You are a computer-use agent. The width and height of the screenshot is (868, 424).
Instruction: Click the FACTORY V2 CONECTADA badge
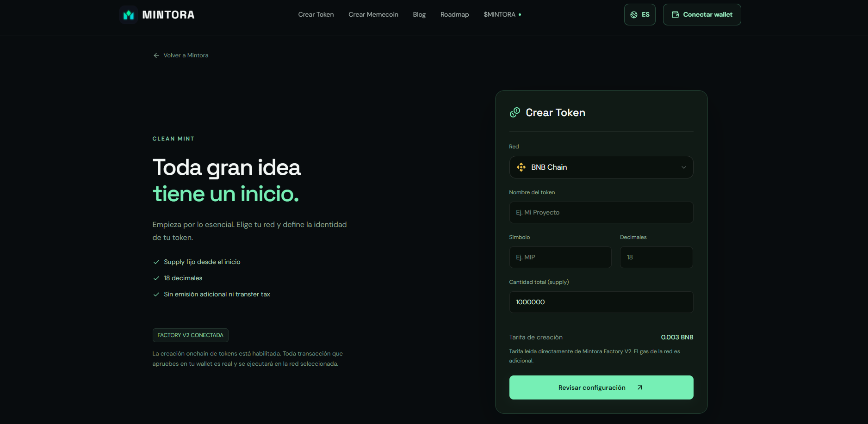coord(190,335)
